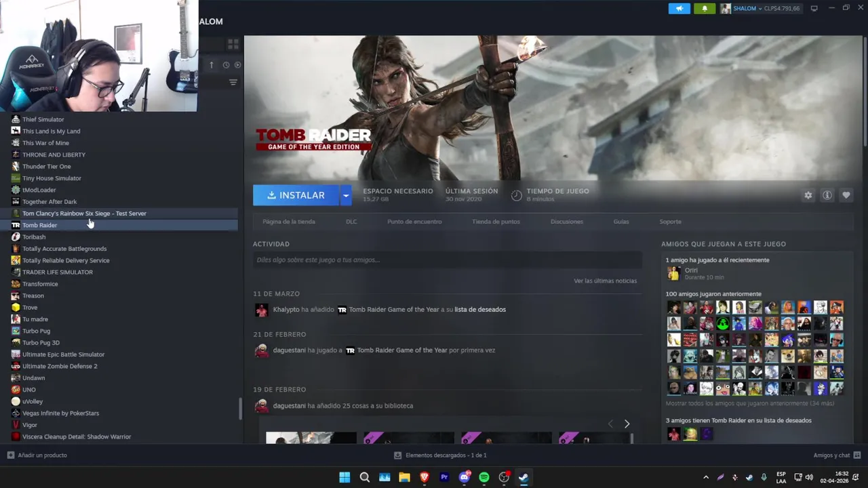This screenshot has height=488, width=868.
Task: Select Tom Clancy's Rainbow Six Siege Test Server
Action: pos(119,213)
